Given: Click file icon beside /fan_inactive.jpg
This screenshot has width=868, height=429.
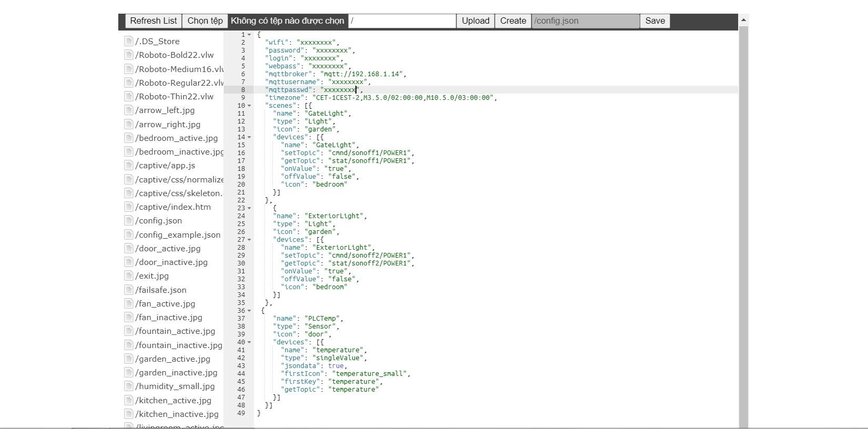Looking at the screenshot, I should [x=129, y=317].
